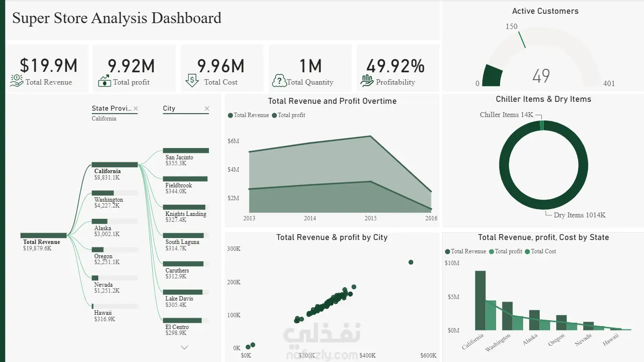Click the Total Revenue money-hand icon

coord(16,81)
